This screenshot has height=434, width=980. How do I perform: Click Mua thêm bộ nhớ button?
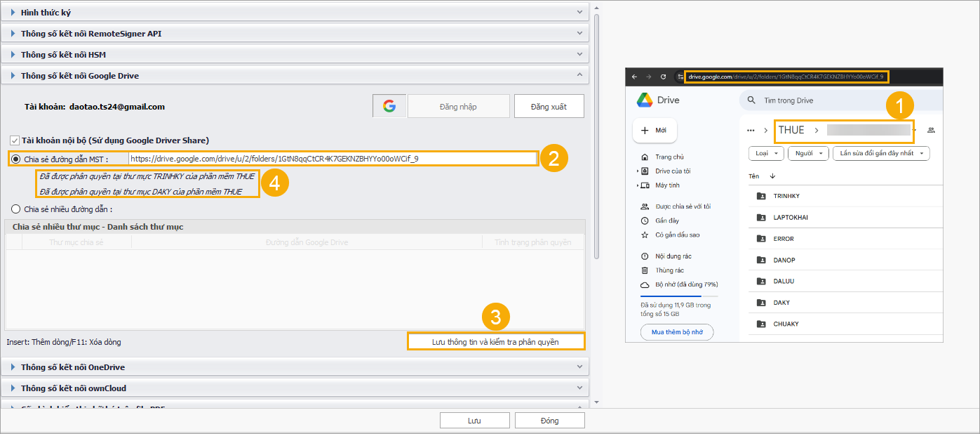click(677, 332)
